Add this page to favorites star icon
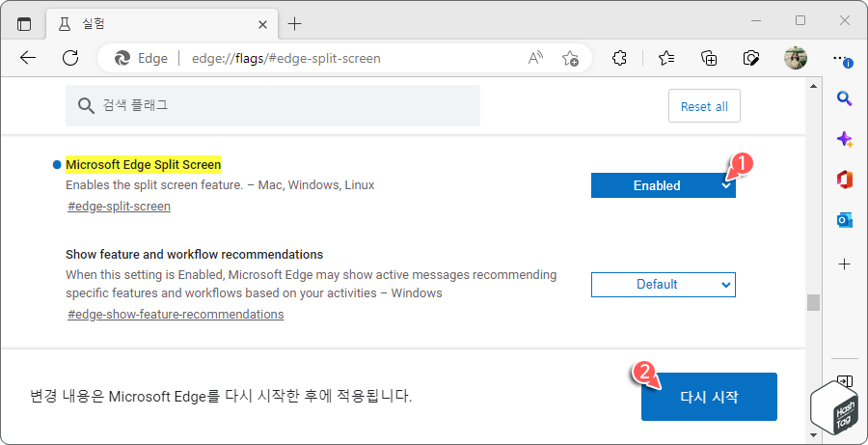The width and height of the screenshot is (868, 445). 570,58
